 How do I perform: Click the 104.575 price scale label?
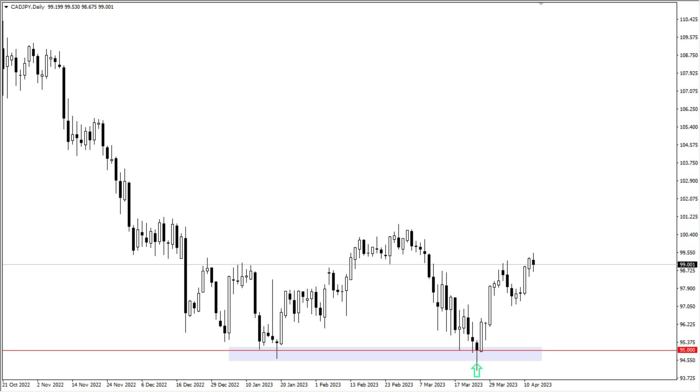[688, 145]
